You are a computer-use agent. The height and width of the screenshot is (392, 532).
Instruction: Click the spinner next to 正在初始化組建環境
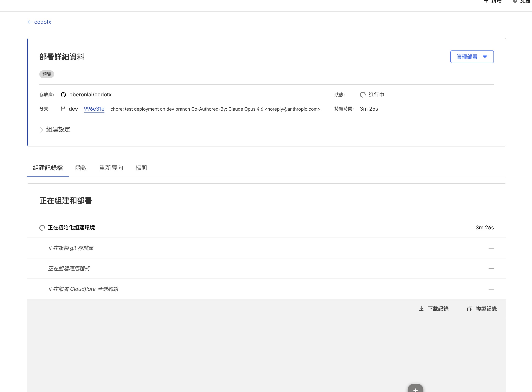[42, 228]
